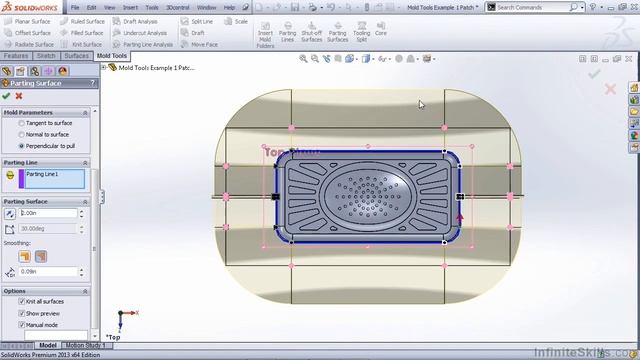Collapse the Parting Line section

[x=85, y=162]
